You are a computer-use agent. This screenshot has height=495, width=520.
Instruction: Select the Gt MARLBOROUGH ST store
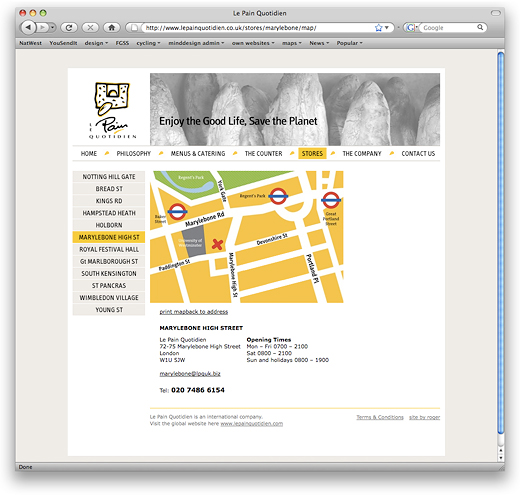point(109,261)
